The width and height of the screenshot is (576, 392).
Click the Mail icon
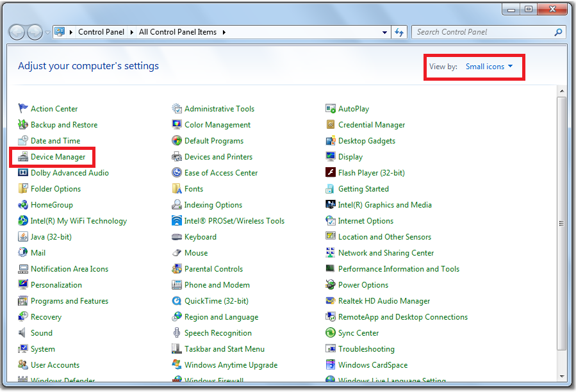point(23,253)
